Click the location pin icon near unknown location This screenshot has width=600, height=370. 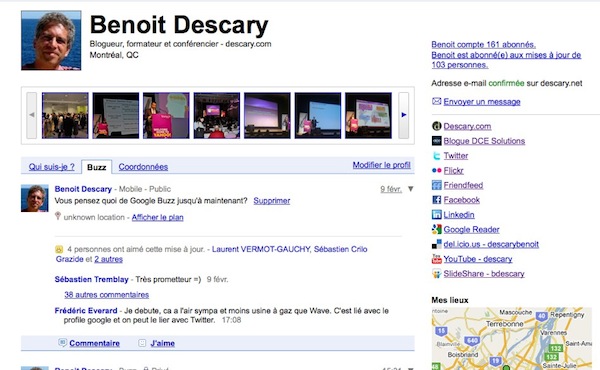point(58,216)
